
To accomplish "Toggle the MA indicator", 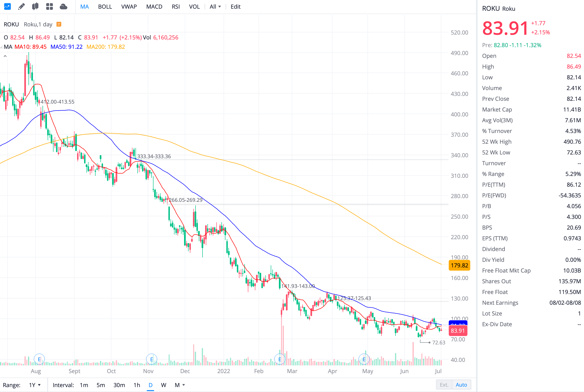I will click(x=85, y=7).
